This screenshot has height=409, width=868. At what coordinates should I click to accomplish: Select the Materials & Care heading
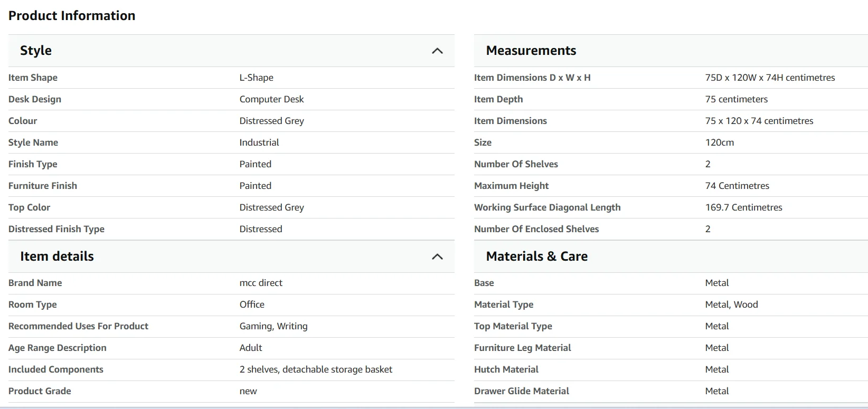pos(536,256)
